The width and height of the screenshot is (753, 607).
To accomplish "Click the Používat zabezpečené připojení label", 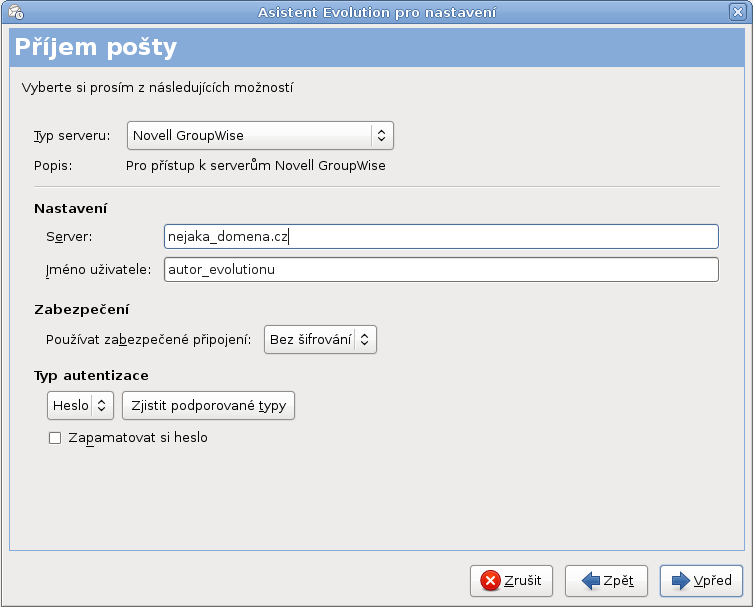I will pyautogui.click(x=148, y=340).
